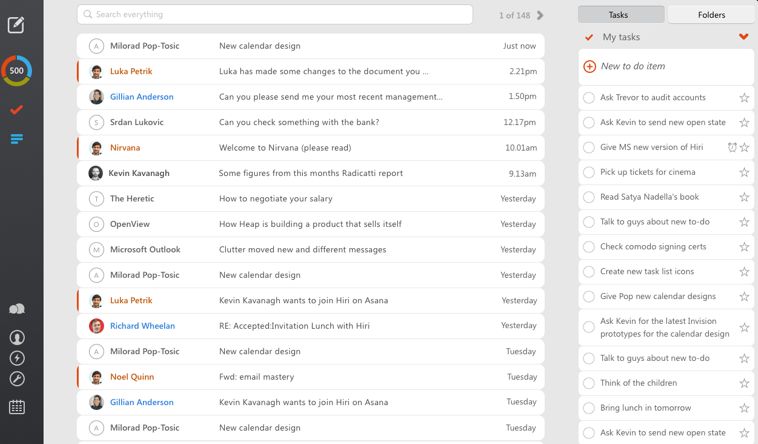Check off 'Ask Trevor to audit accounts'
This screenshot has height=444, width=758.
tap(589, 98)
